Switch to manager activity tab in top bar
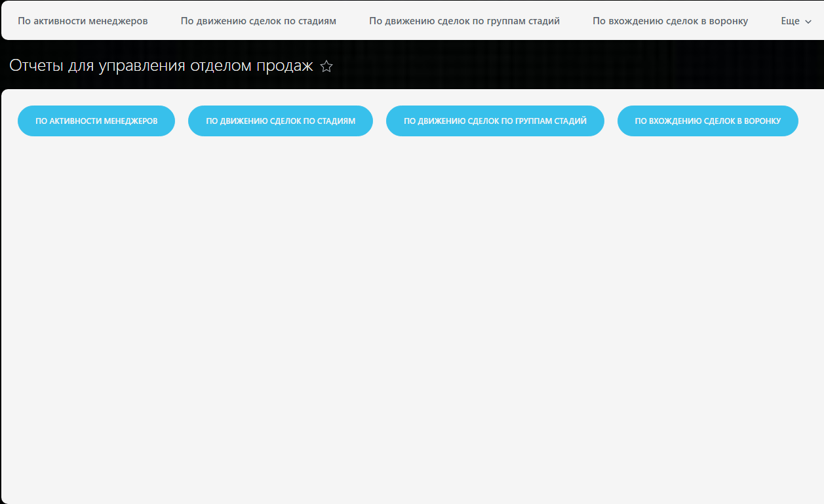The height and width of the screenshot is (504, 824). (83, 21)
